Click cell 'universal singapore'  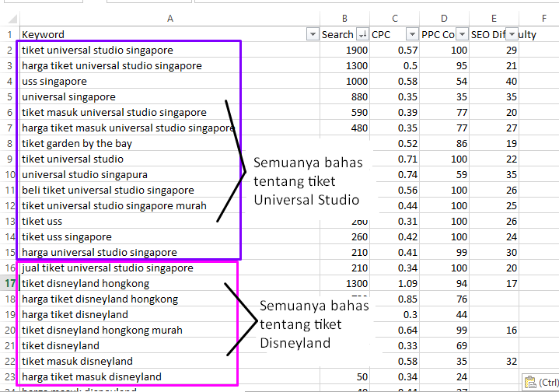click(x=169, y=97)
